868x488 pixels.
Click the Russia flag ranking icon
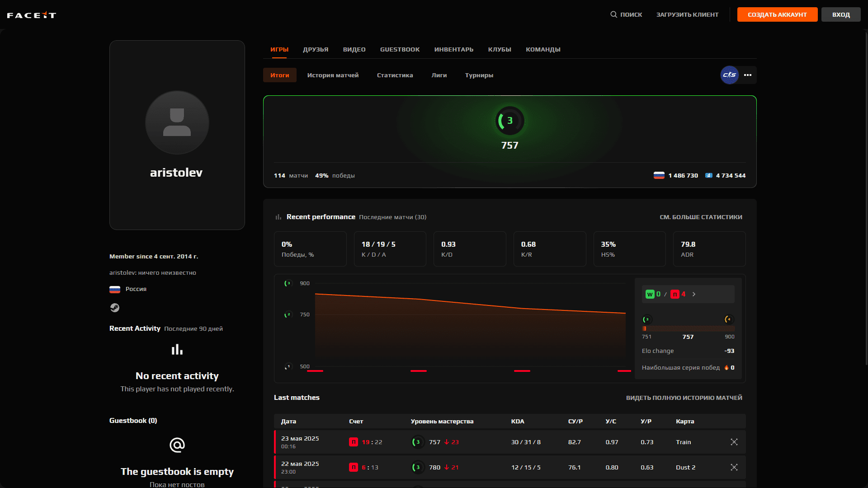pyautogui.click(x=659, y=175)
